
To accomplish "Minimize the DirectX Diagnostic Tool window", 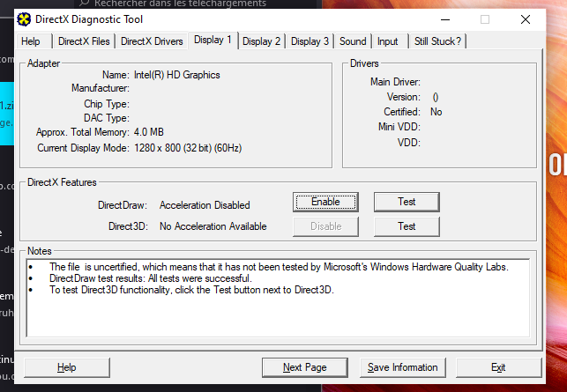I will (x=445, y=19).
